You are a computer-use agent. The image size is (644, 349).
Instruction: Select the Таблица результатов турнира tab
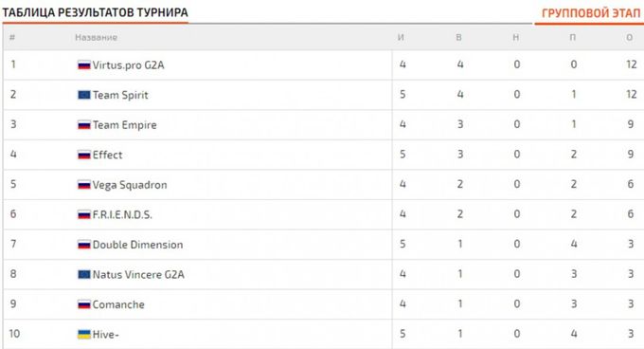click(96, 12)
